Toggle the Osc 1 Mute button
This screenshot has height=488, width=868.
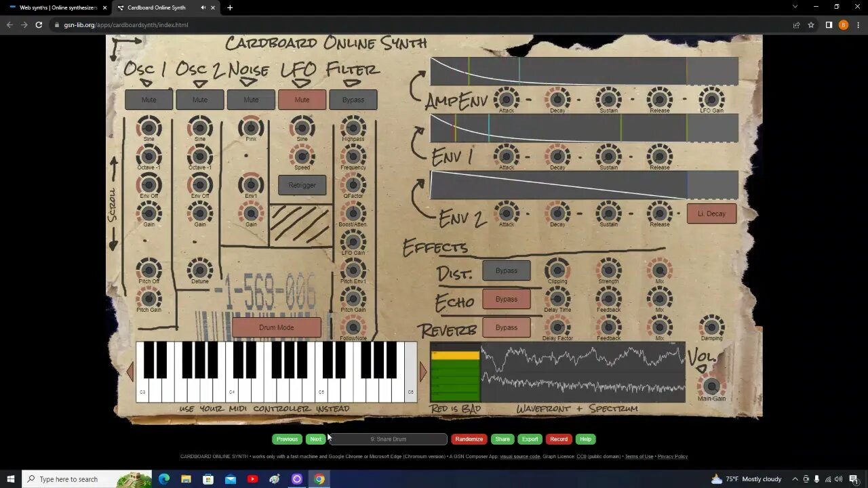[x=149, y=100]
